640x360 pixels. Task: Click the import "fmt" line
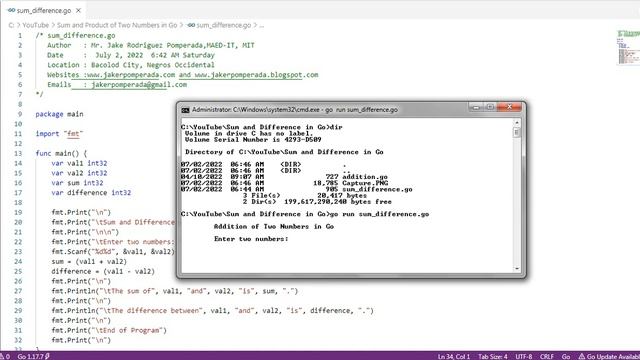point(59,133)
